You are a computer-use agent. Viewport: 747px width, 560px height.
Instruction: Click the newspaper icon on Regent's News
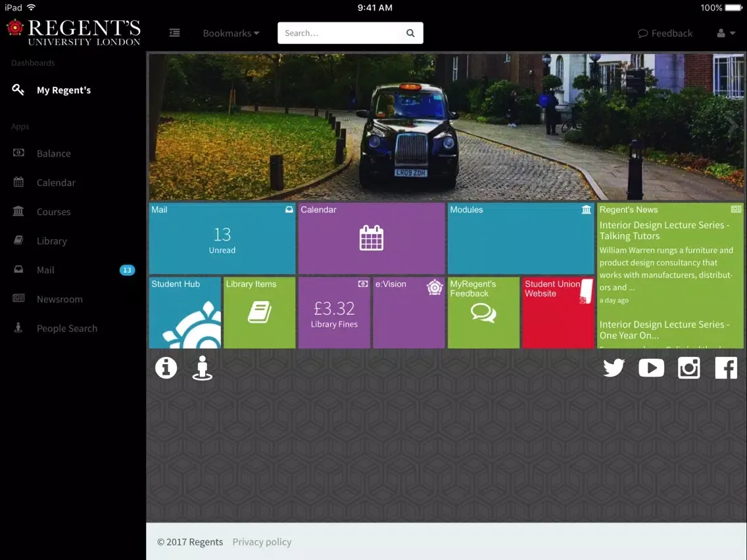(736, 210)
